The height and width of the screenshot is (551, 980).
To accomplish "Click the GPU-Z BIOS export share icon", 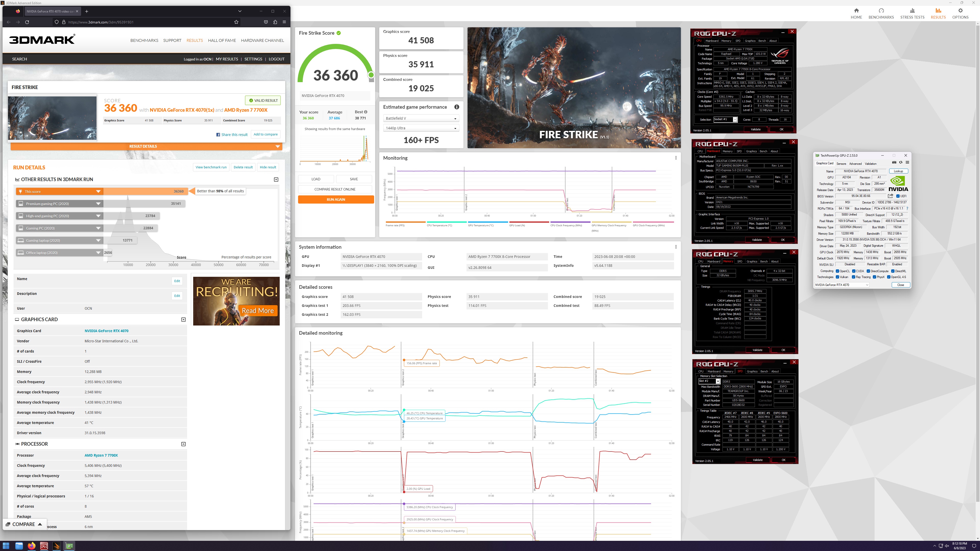I will click(890, 196).
